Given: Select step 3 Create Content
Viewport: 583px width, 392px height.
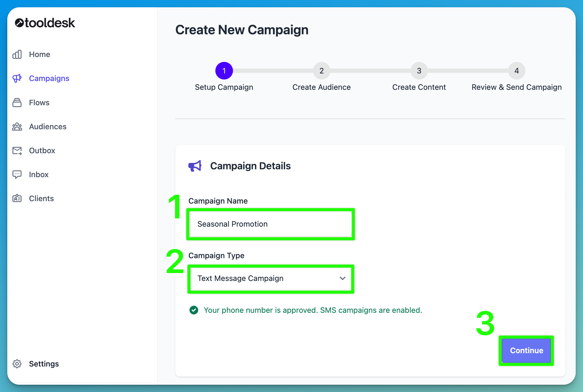Looking at the screenshot, I should pos(419,71).
